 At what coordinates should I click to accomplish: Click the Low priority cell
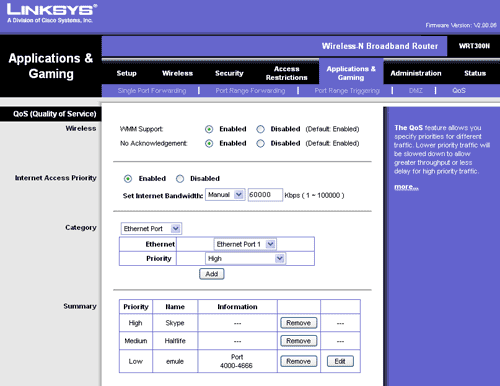(x=136, y=361)
